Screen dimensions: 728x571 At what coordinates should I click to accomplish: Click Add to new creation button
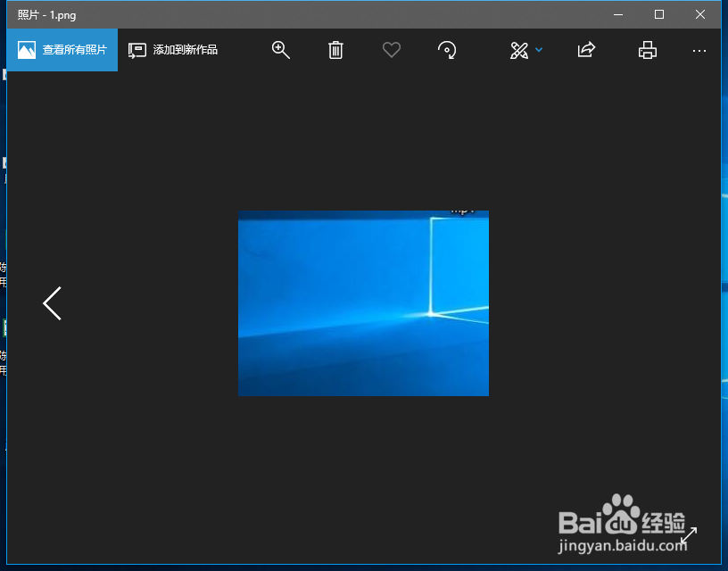pyautogui.click(x=173, y=50)
